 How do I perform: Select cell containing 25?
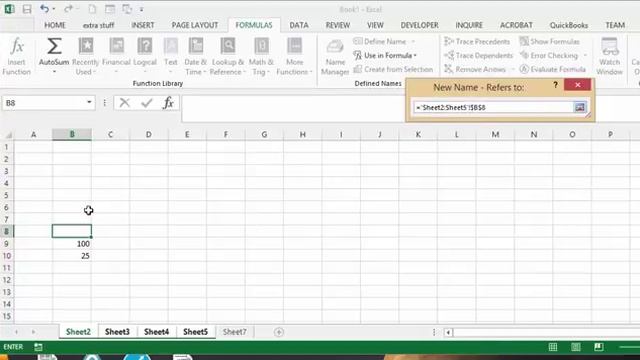click(x=72, y=256)
